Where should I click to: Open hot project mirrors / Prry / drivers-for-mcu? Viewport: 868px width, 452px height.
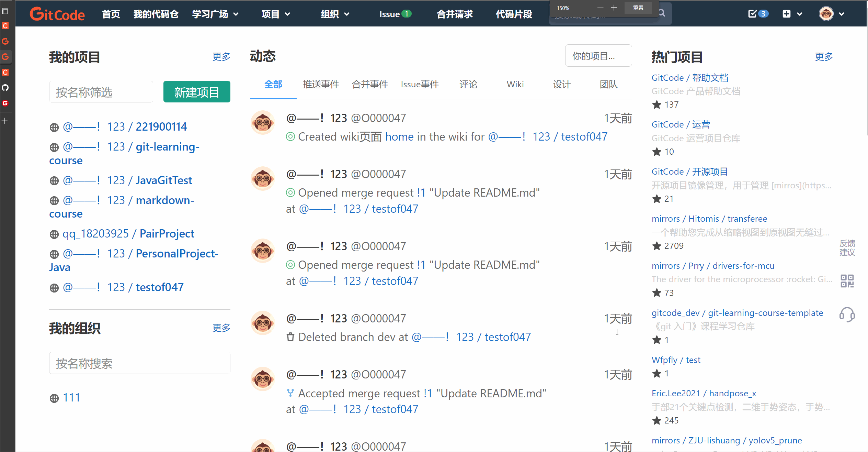coord(713,266)
